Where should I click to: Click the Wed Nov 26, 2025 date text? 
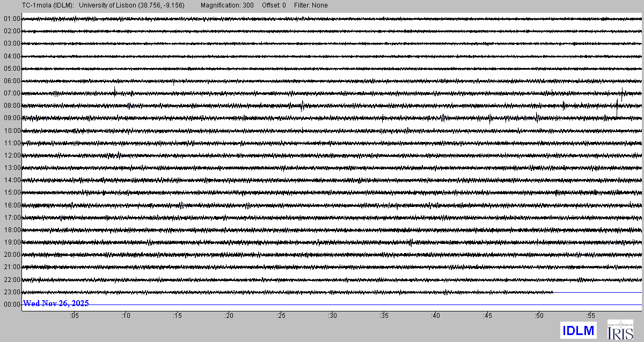[x=56, y=303]
